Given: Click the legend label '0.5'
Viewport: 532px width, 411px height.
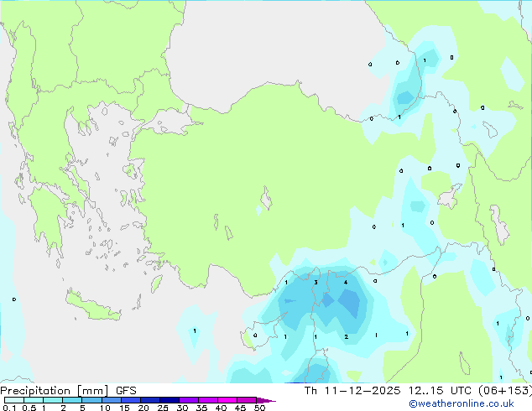Looking at the screenshot, I should [29, 408].
